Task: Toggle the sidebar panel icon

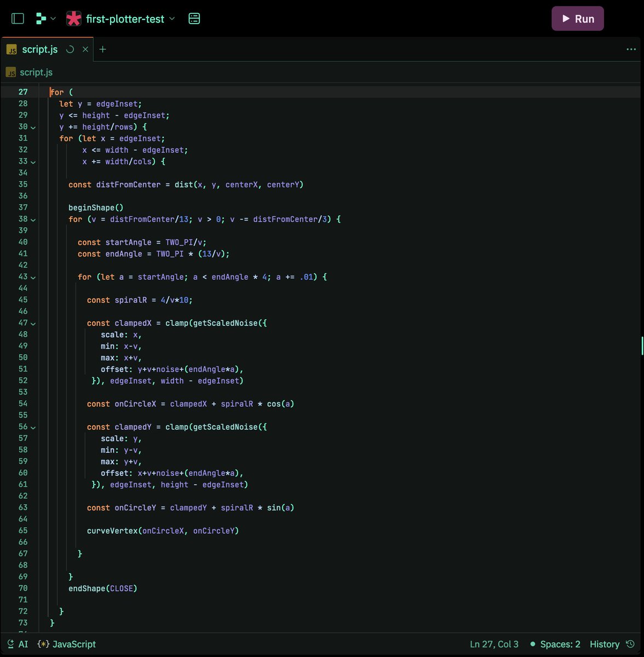Action: [18, 19]
